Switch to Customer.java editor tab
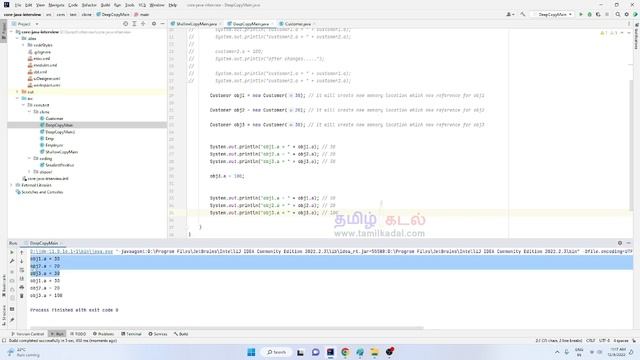The width and height of the screenshot is (640, 360). (x=298, y=24)
